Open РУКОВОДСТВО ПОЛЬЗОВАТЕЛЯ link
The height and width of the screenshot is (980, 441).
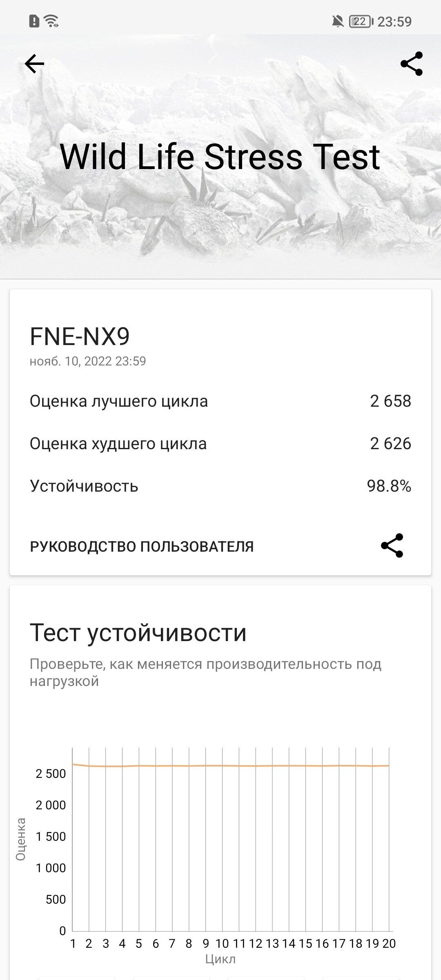(x=142, y=546)
